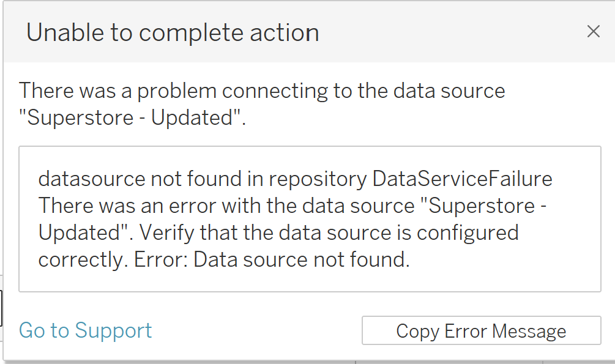Click "datasource not found in repository" text
The height and width of the screenshot is (364, 615).
tap(202, 179)
